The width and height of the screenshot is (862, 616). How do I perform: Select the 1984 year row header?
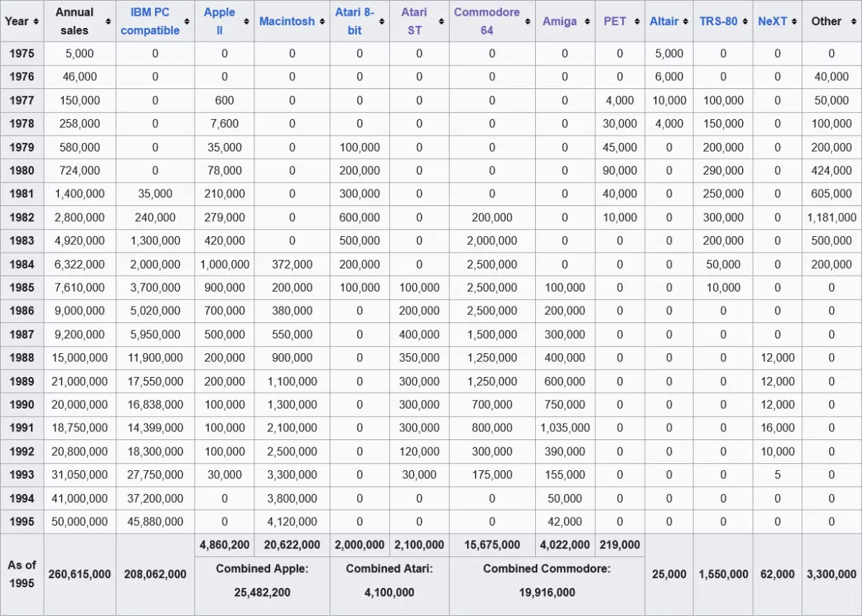(x=22, y=264)
